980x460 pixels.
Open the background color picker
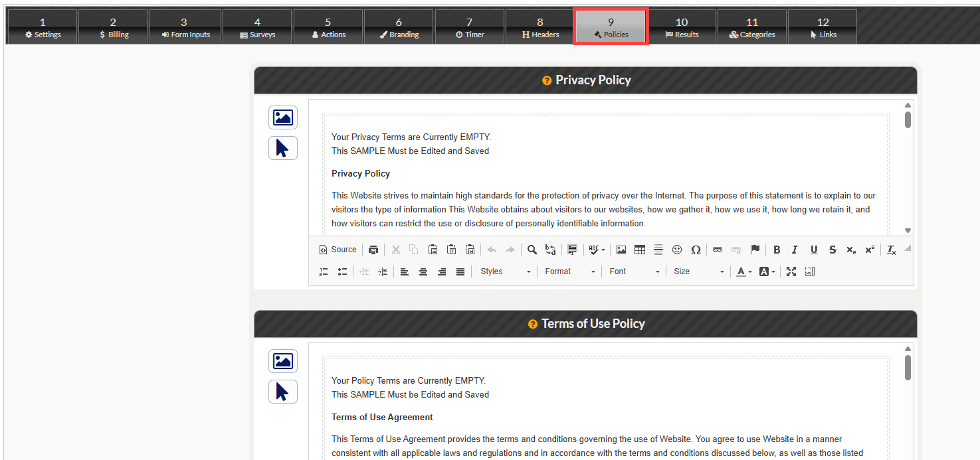tap(767, 271)
